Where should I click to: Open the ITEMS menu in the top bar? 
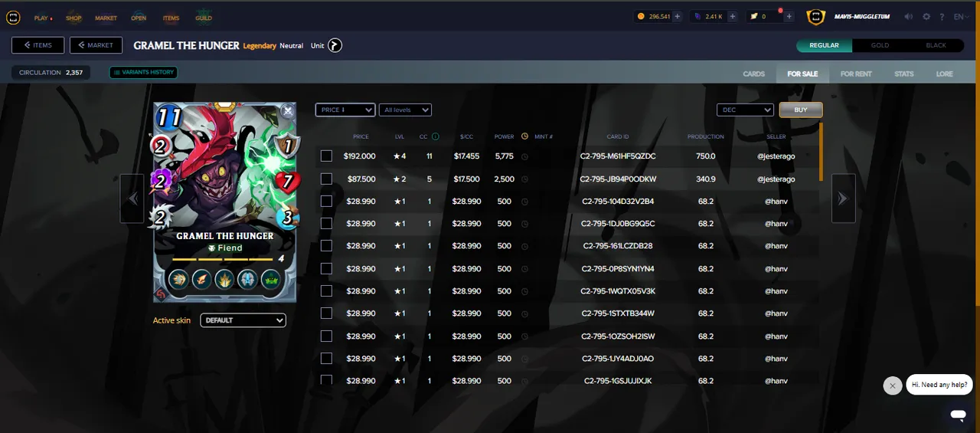coord(171,18)
